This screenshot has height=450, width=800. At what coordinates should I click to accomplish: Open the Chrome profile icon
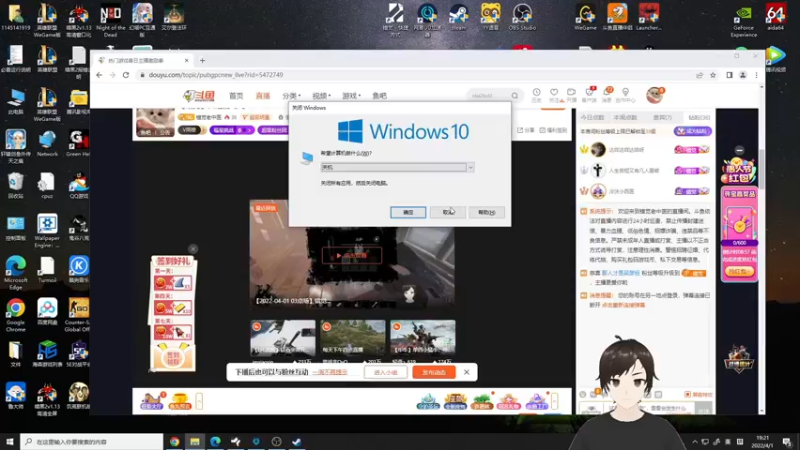[743, 75]
